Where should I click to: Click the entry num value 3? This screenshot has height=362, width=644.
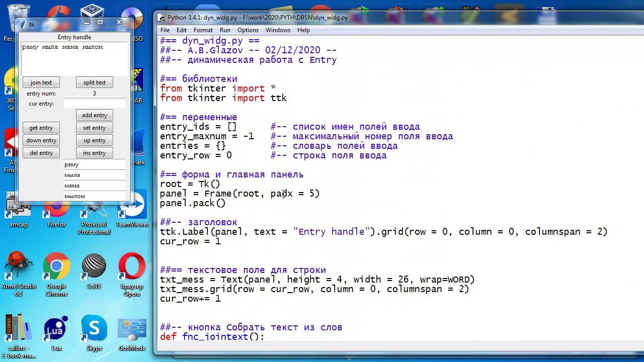tap(94, 94)
